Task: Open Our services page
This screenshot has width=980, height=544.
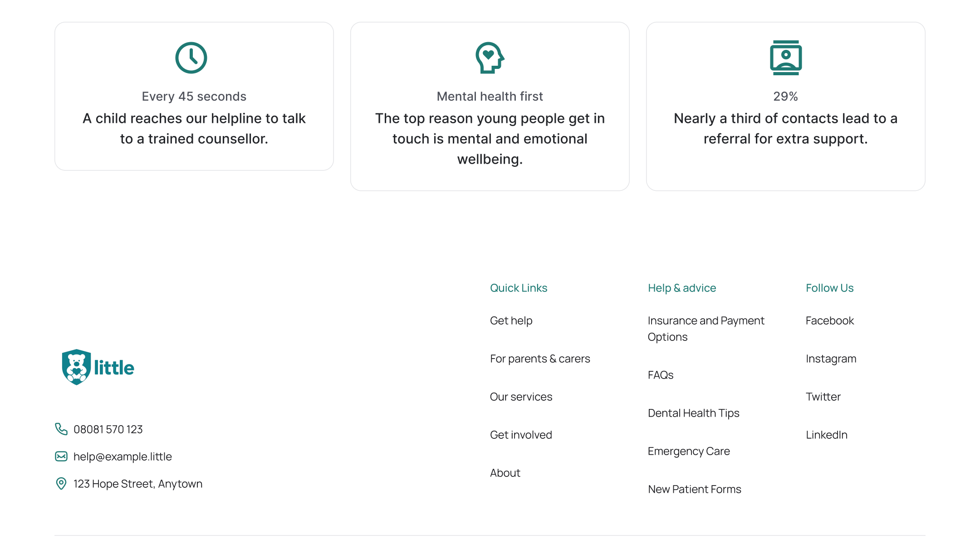Action: 521,397
